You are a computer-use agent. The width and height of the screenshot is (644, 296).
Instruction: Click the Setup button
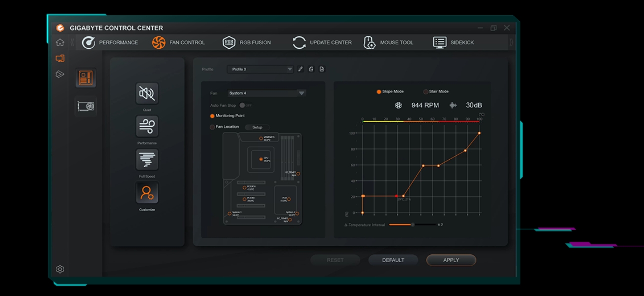[x=257, y=127]
